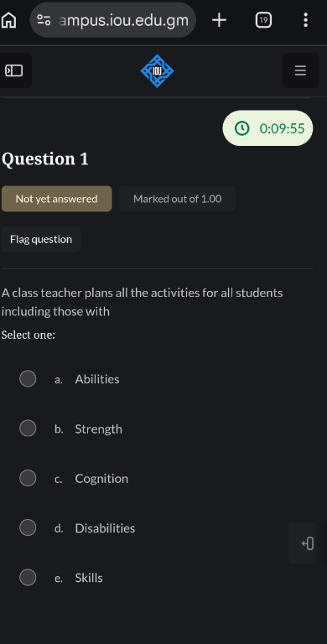Image resolution: width=327 pixels, height=644 pixels.
Task: Open the browser three-dot menu
Action: pos(305,20)
